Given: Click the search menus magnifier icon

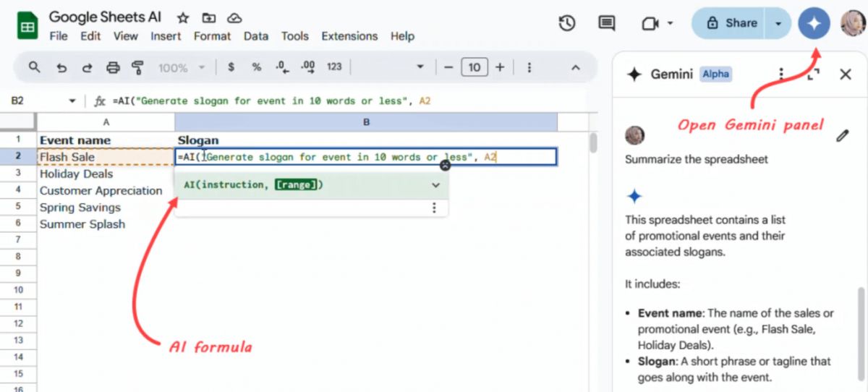Looking at the screenshot, I should [34, 67].
